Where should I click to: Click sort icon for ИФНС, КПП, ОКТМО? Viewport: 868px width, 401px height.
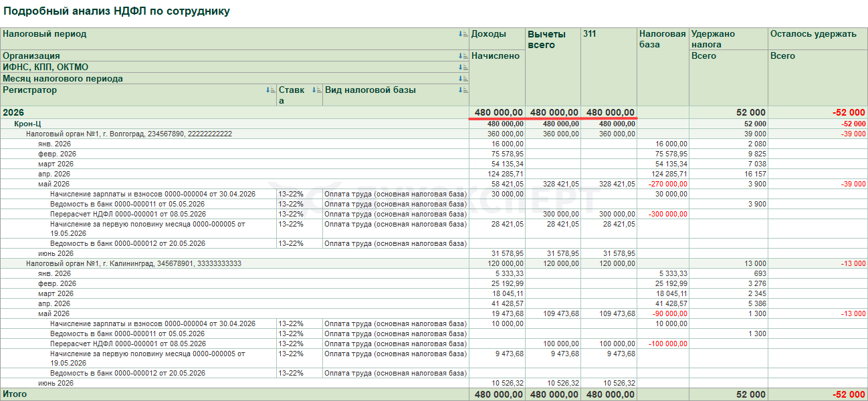(x=463, y=68)
